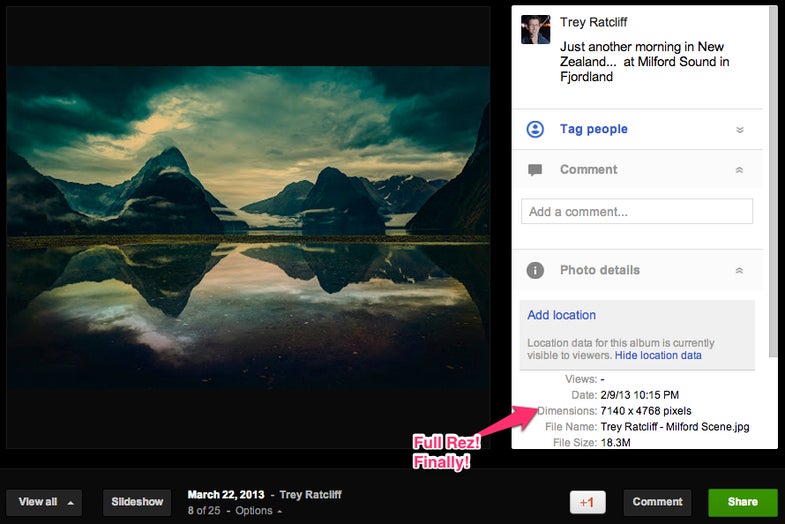
Task: Click the Milford Sound photo
Action: (x=248, y=227)
